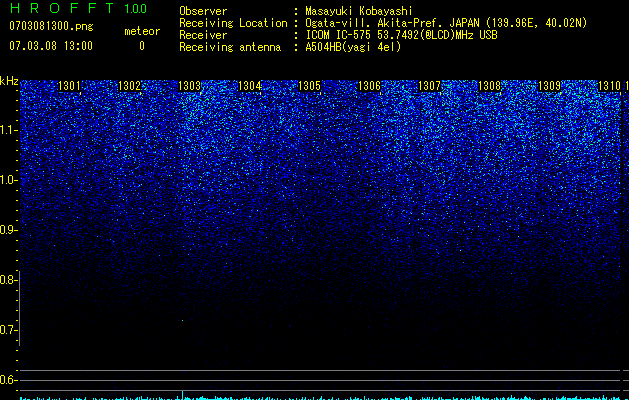Select observer name Masayuki Kobayashi
629x400 pixels.
(359, 12)
